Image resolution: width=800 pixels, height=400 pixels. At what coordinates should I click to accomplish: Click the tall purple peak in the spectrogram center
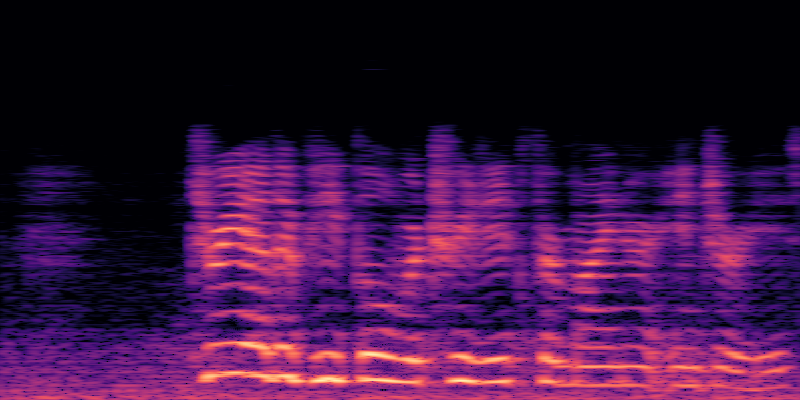point(440,140)
